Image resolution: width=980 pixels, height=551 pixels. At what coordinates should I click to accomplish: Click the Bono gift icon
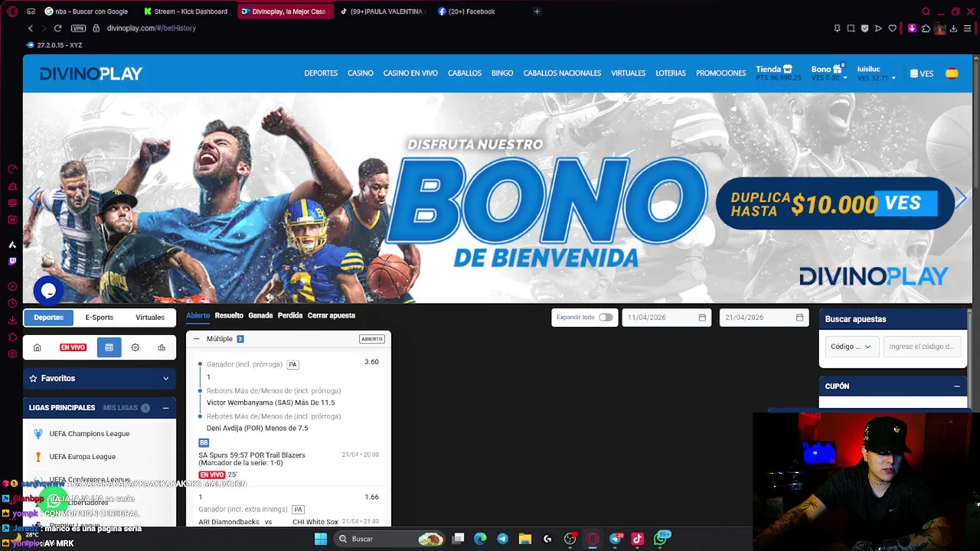coord(838,68)
